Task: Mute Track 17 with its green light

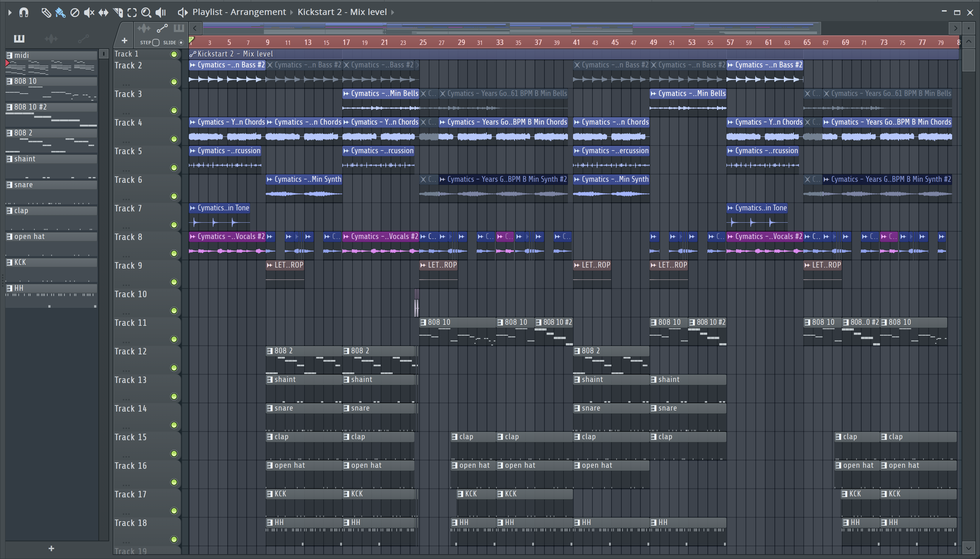Action: [x=174, y=511]
